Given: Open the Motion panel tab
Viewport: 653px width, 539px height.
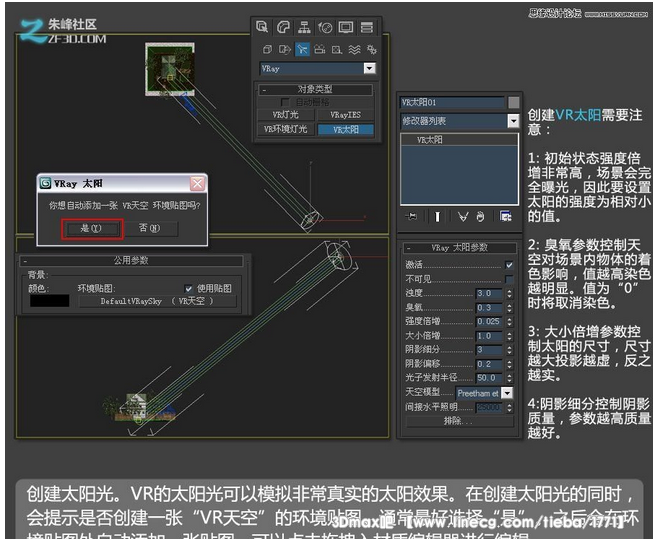Looking at the screenshot, I should pyautogui.click(x=325, y=27).
